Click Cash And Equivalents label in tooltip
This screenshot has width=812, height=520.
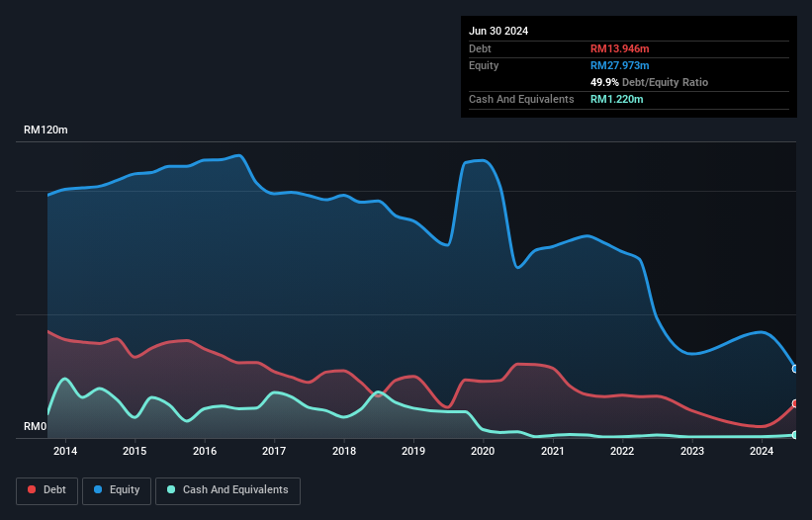pyautogui.click(x=521, y=99)
